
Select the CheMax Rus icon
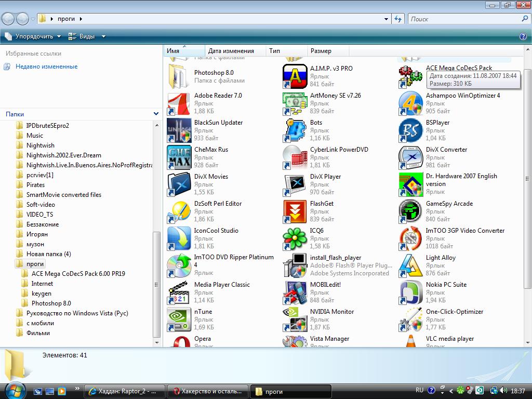tap(179, 157)
